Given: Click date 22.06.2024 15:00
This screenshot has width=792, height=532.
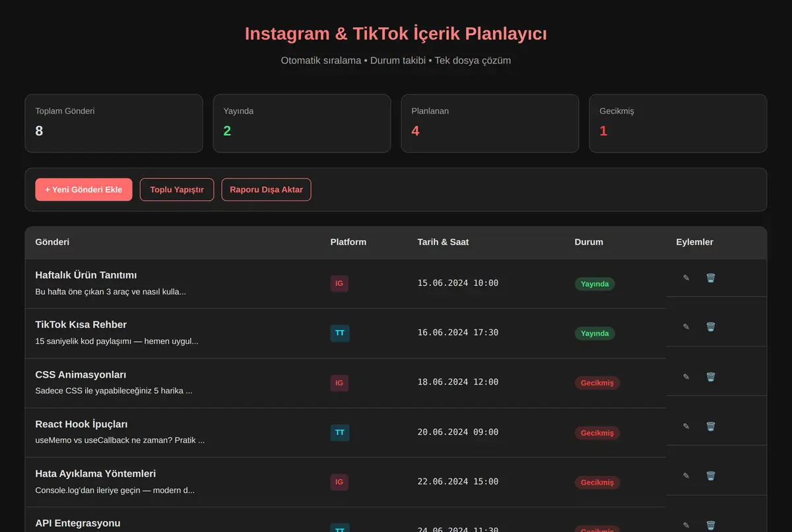Looking at the screenshot, I should (458, 482).
